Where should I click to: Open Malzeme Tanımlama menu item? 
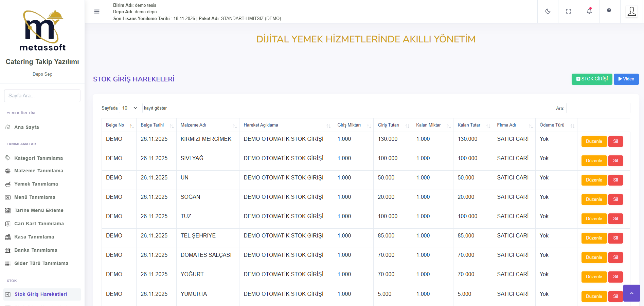point(38,171)
